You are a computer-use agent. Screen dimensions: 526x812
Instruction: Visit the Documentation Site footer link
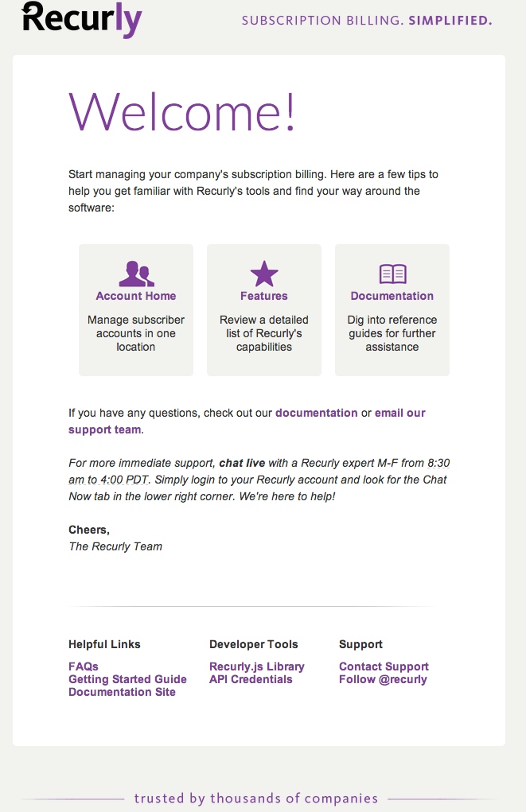coord(122,692)
